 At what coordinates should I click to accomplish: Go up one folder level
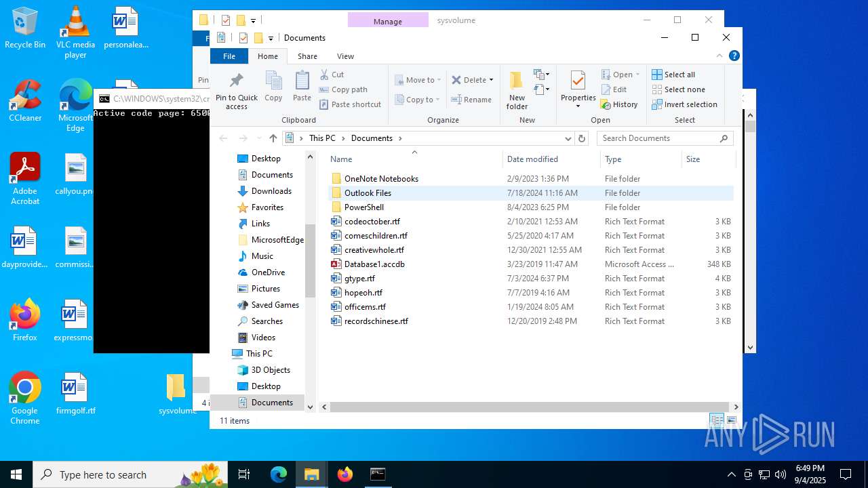point(273,138)
